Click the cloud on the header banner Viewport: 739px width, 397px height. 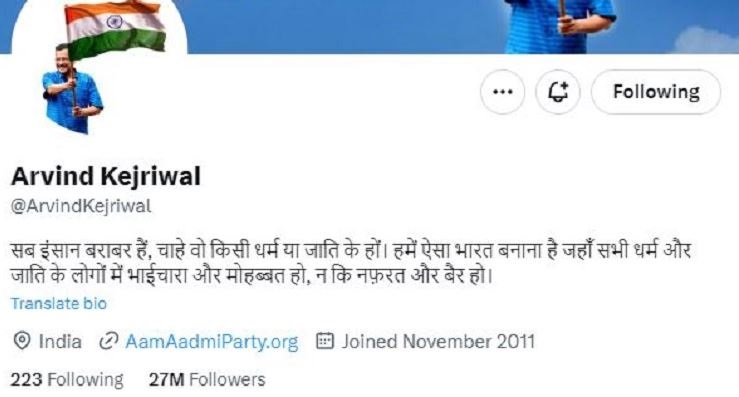click(x=705, y=41)
